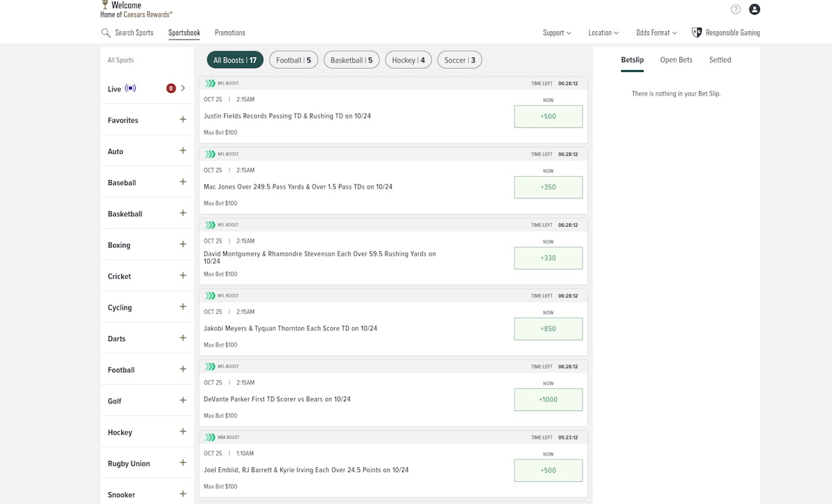Add the +1000 DeVante Parker boost
832x504 pixels.
pos(548,399)
